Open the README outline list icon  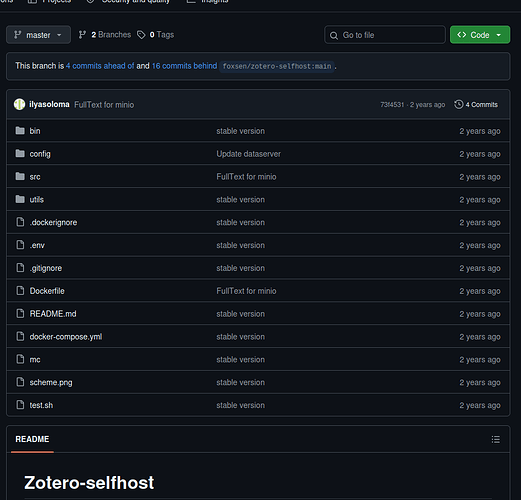coord(495,439)
